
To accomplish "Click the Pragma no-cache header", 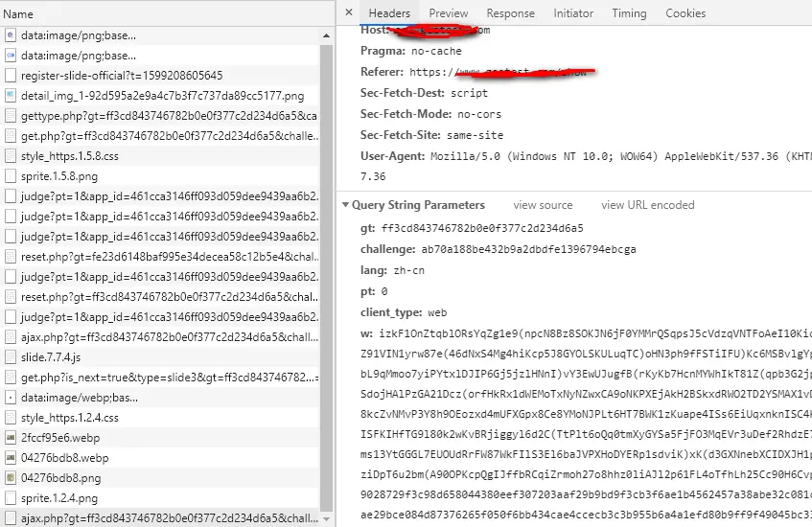I will [x=410, y=51].
